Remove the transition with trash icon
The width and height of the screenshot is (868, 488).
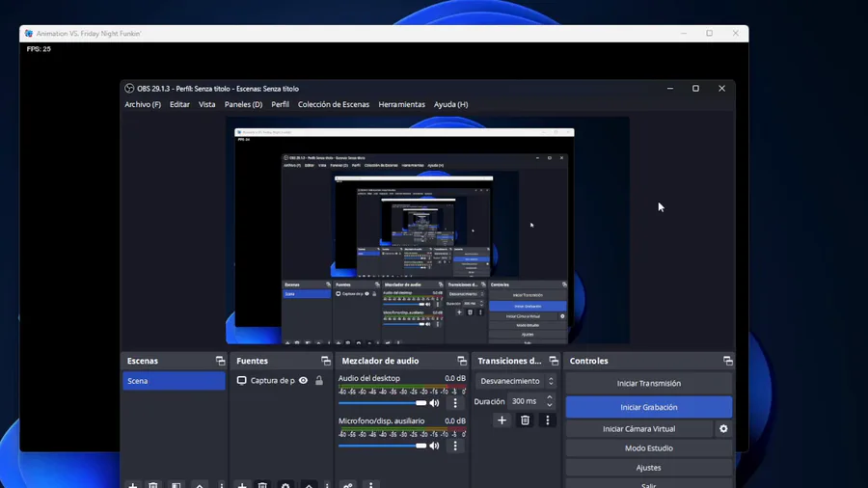coord(525,420)
